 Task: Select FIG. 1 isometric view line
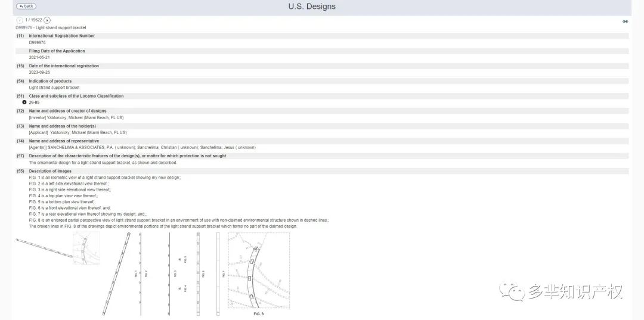click(x=105, y=178)
